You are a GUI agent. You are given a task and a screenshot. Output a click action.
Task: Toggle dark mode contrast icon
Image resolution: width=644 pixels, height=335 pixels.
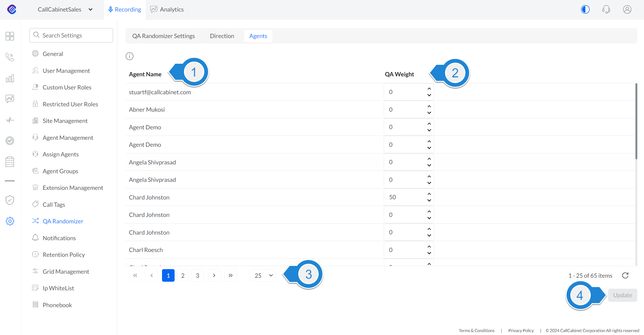(585, 9)
